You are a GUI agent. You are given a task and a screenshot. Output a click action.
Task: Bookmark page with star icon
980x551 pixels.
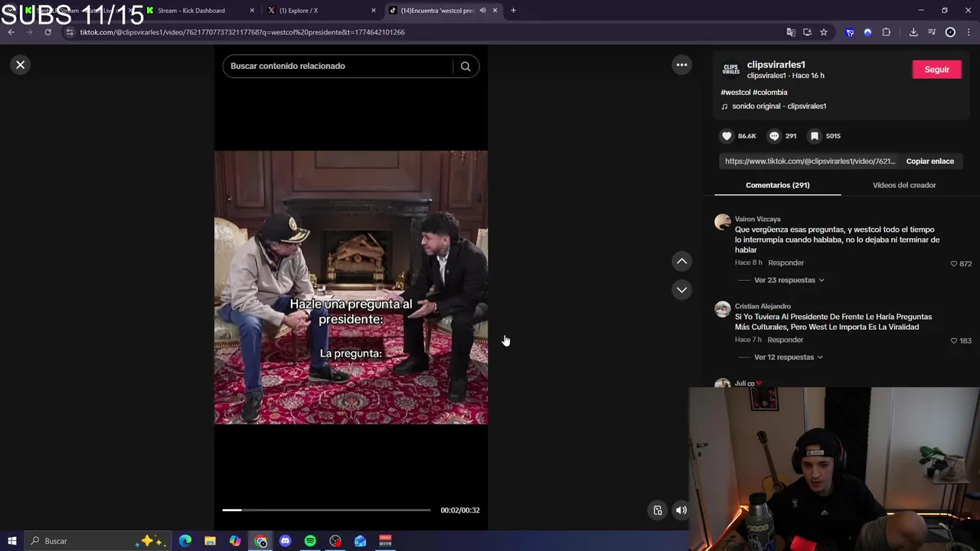[x=824, y=32]
